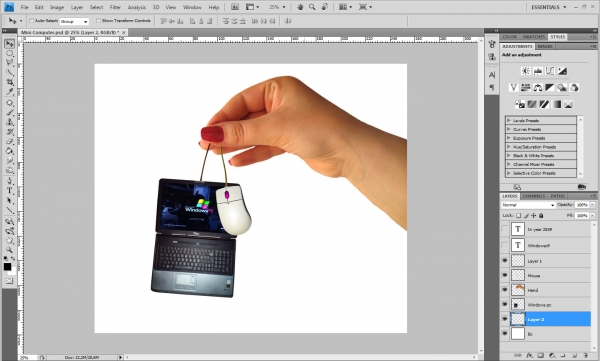The image size is (600, 361).
Task: Expand Black & White Presets list
Action: click(x=509, y=155)
